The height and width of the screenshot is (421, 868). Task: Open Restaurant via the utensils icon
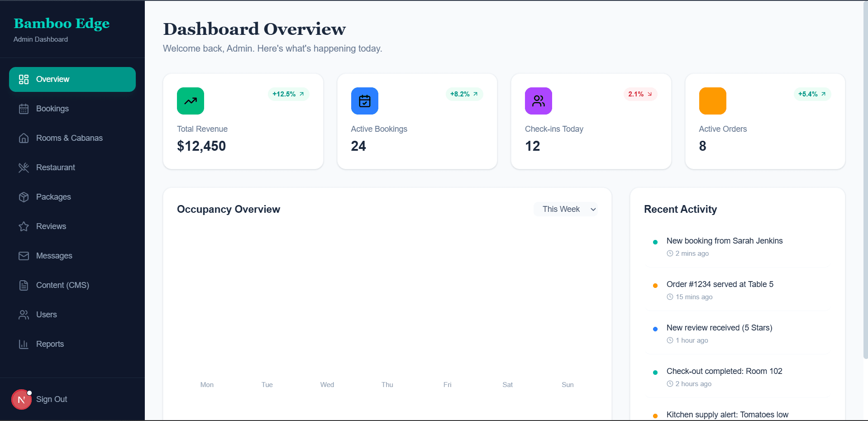coord(24,167)
